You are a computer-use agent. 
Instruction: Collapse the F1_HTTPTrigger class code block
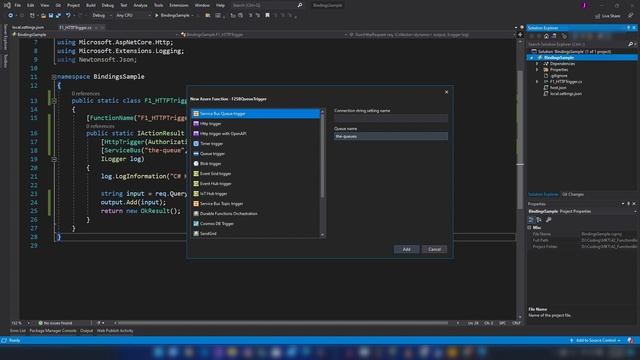tap(54, 101)
